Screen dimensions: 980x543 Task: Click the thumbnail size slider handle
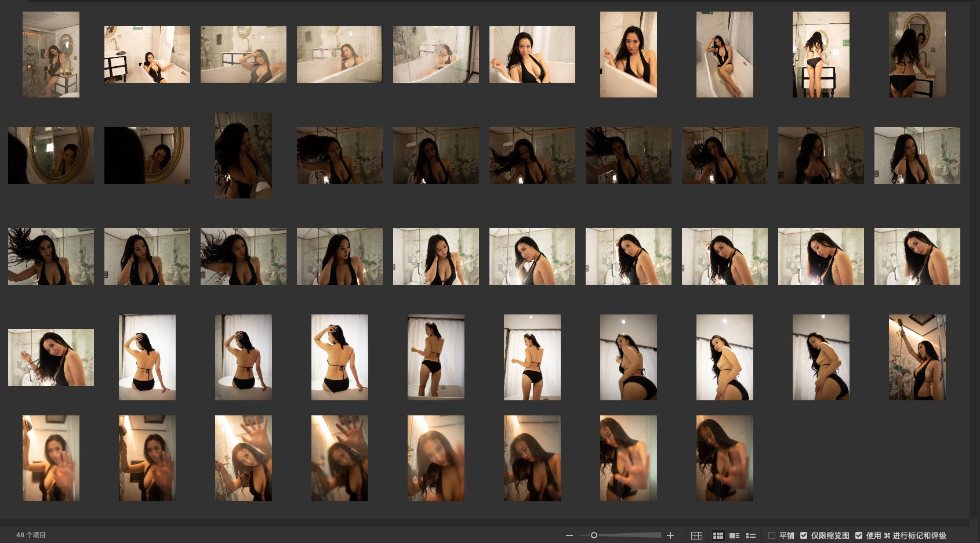(594, 535)
